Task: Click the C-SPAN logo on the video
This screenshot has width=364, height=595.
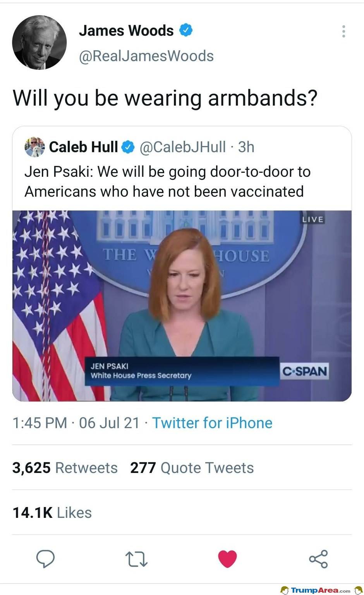Action: (304, 371)
